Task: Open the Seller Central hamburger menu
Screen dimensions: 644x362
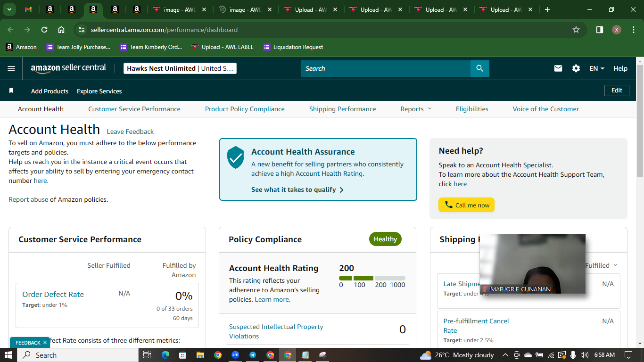Action: point(12,68)
